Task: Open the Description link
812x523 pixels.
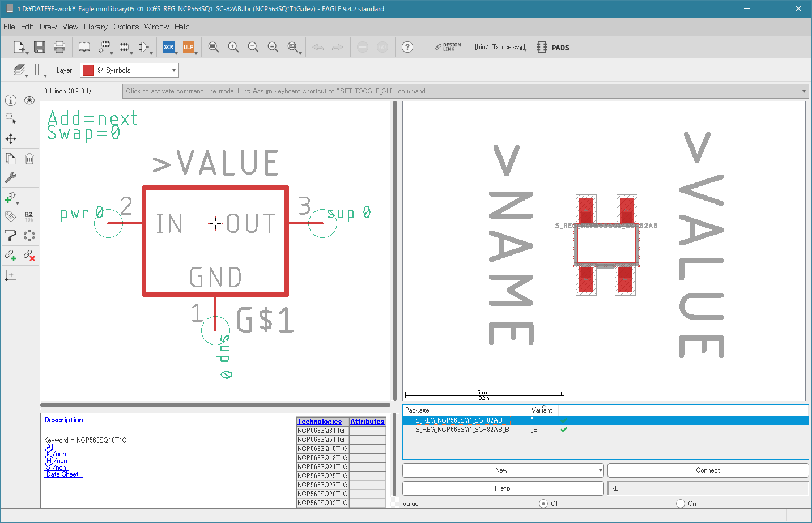Action: pos(63,420)
